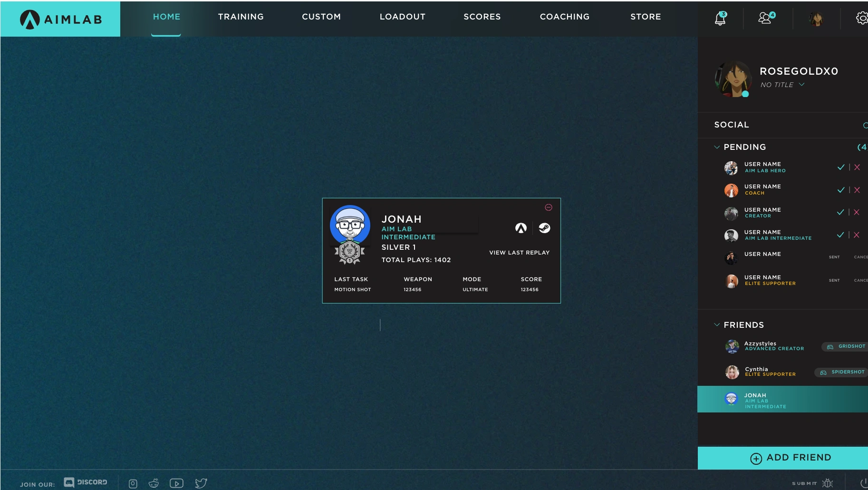868x490 pixels.
Task: Click the ROSEGOLDXO profile picture
Action: [x=733, y=79]
